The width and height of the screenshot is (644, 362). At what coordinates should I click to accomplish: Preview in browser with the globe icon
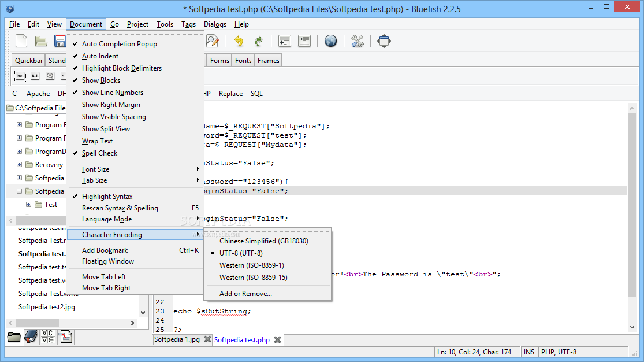coord(330,41)
